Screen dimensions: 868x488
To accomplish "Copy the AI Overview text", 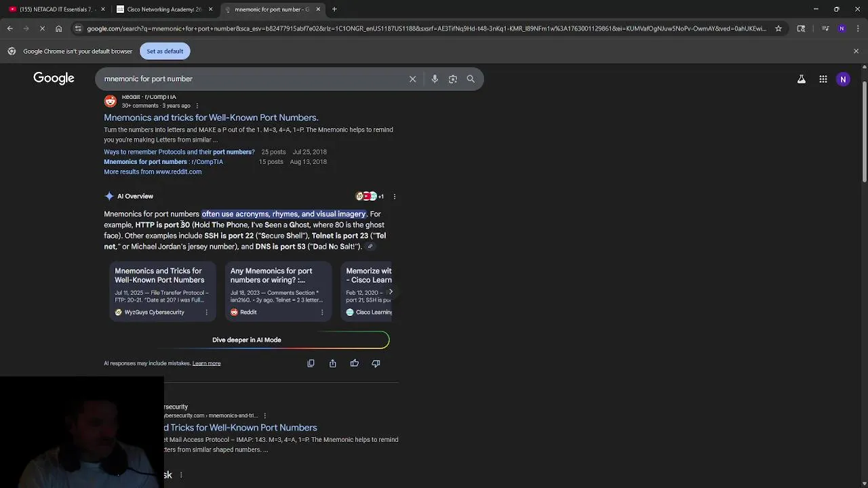I will 311,363.
